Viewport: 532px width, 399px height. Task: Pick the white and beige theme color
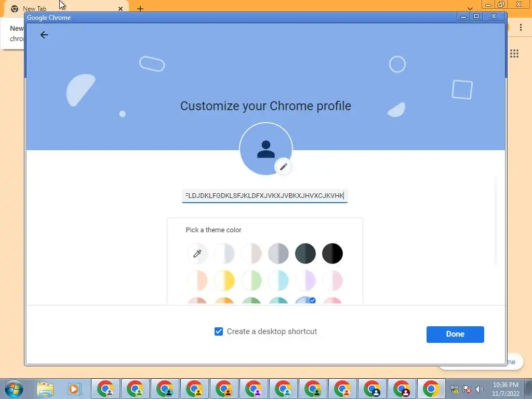251,254
